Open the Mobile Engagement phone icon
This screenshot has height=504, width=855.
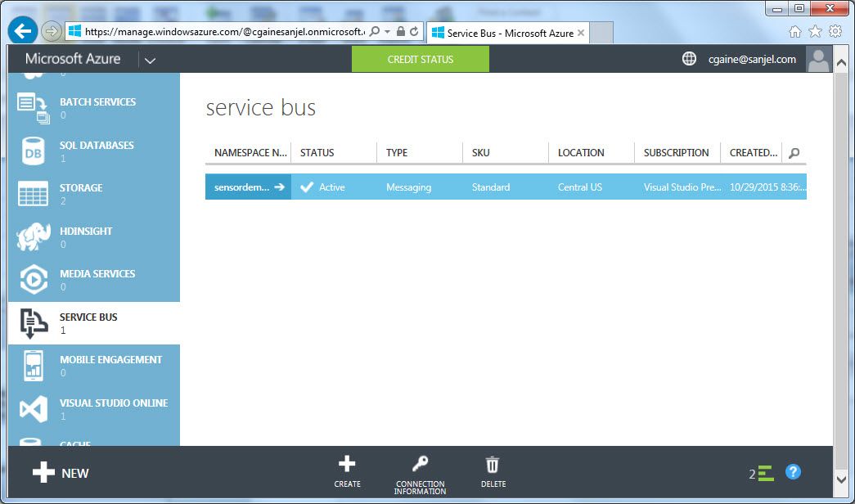[x=34, y=366]
